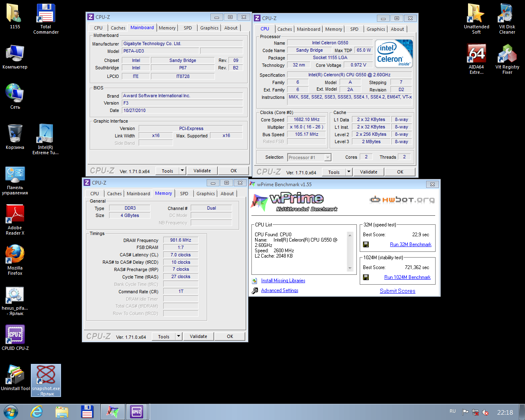Image resolution: width=525 pixels, height=420 pixels.
Task: Open Windows Explorer from taskbar
Action: (62, 412)
